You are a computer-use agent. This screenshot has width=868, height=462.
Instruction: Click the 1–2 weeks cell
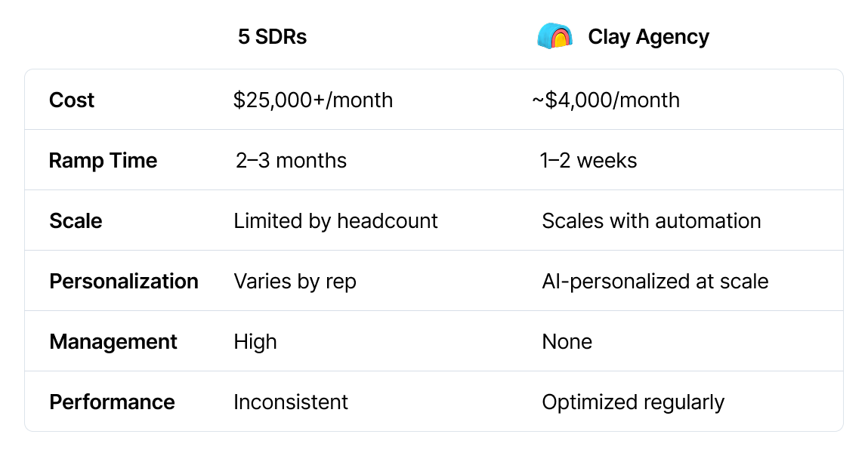pyautogui.click(x=588, y=161)
